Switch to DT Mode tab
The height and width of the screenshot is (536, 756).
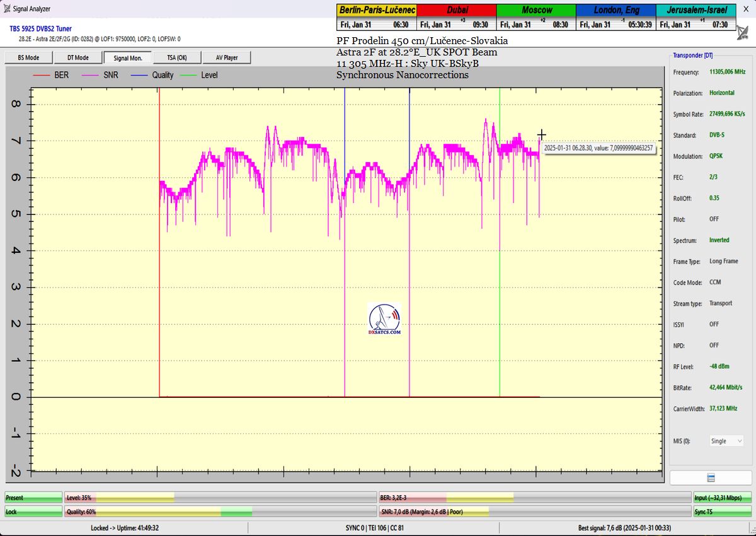click(x=78, y=57)
